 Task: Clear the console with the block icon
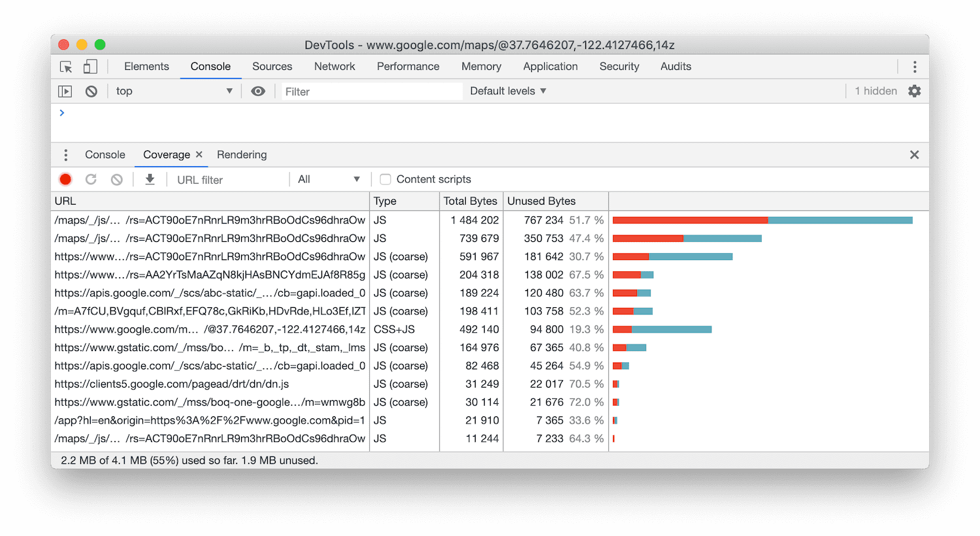tap(91, 92)
